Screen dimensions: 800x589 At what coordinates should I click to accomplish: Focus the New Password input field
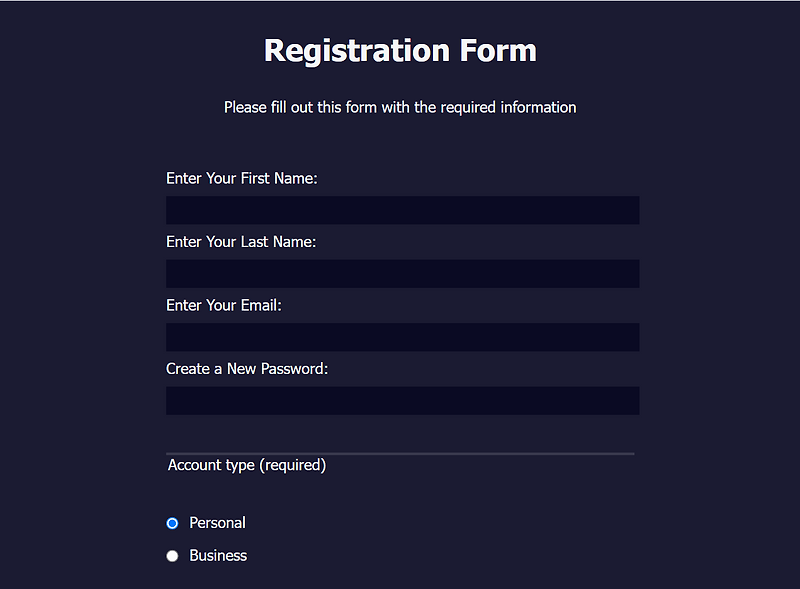click(402, 401)
